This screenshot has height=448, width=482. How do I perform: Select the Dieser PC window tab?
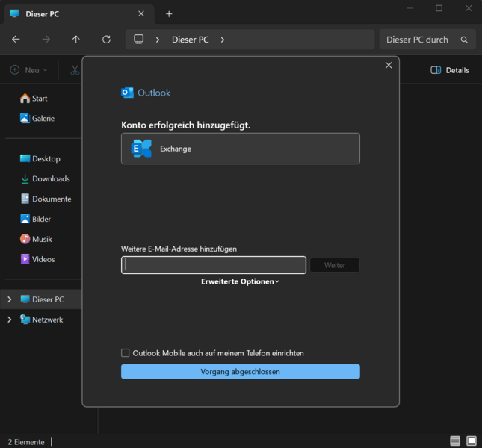(79, 14)
